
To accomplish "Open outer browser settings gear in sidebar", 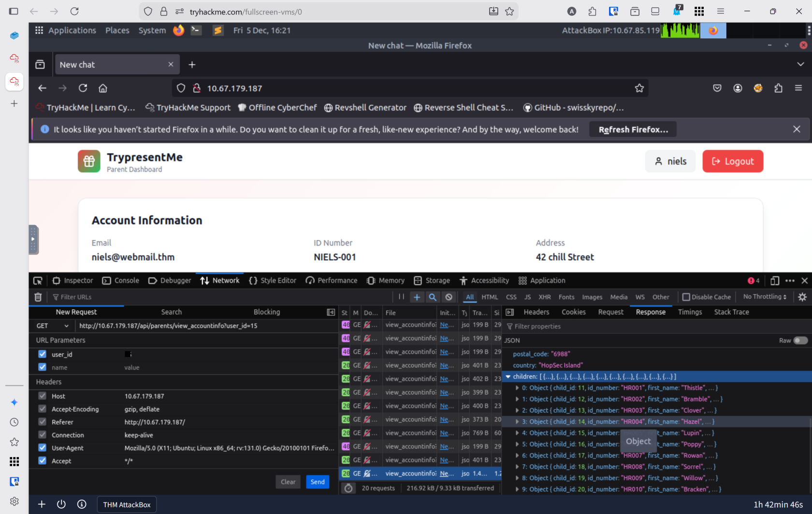I will [x=14, y=501].
